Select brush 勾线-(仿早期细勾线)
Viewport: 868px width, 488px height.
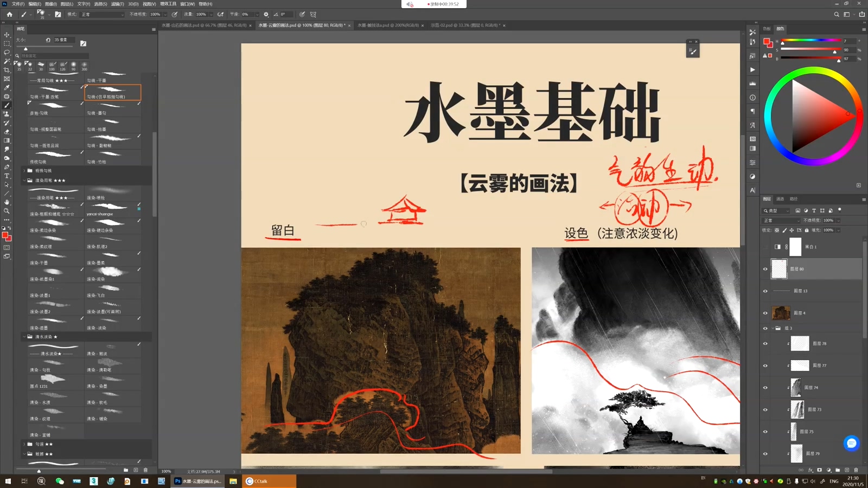click(x=113, y=93)
